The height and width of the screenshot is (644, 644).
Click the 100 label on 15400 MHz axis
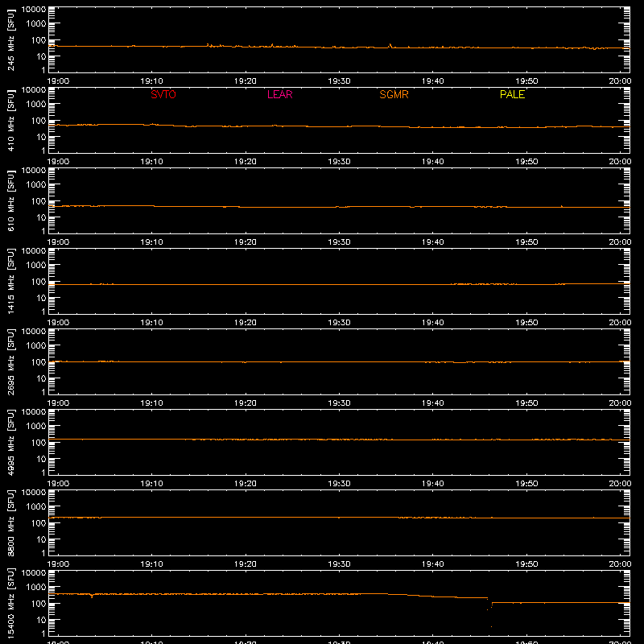point(39,603)
